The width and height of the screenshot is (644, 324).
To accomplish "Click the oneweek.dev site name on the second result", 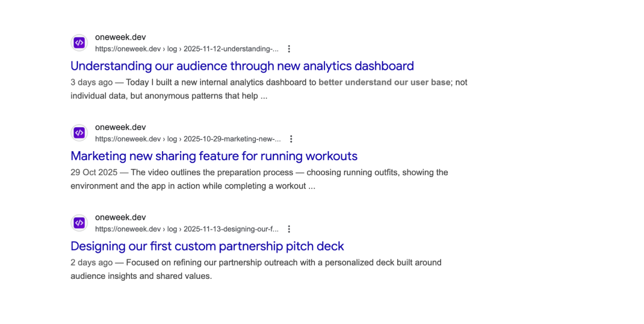I will pos(120,127).
